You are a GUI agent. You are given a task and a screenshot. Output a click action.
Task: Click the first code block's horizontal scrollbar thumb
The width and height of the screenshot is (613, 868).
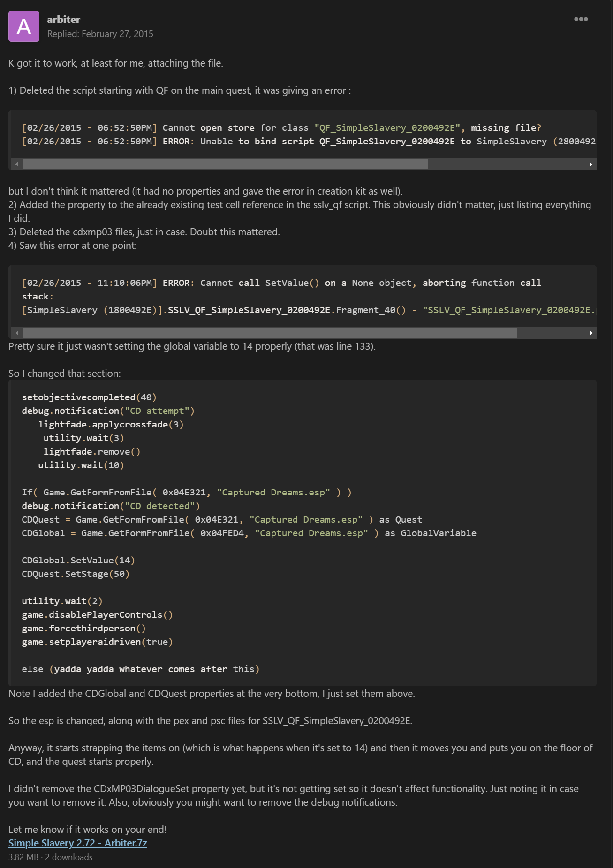tap(226, 164)
